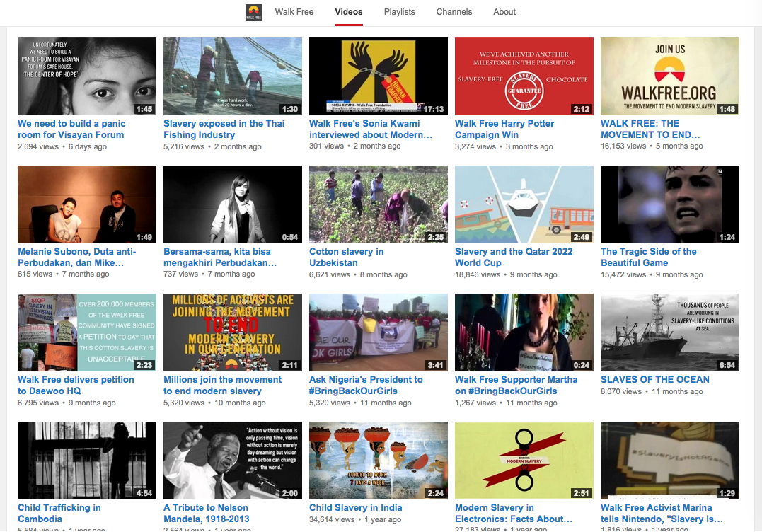762x532 pixels.
Task: Open 'Child Trafficking in Cambodia' title link
Action: pos(59,513)
